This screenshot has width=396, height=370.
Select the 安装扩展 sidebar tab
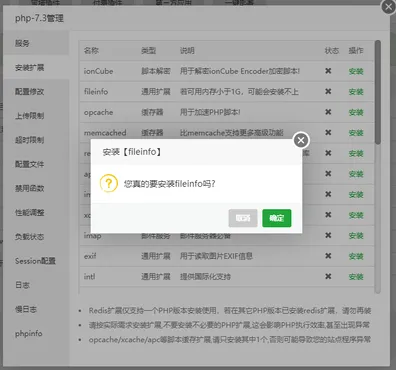point(36,67)
